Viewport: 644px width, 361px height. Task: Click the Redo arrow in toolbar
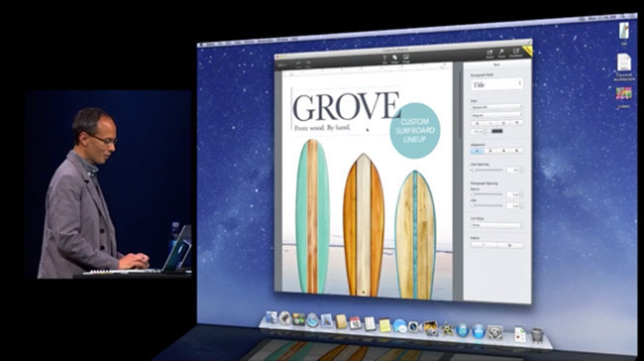(x=307, y=63)
